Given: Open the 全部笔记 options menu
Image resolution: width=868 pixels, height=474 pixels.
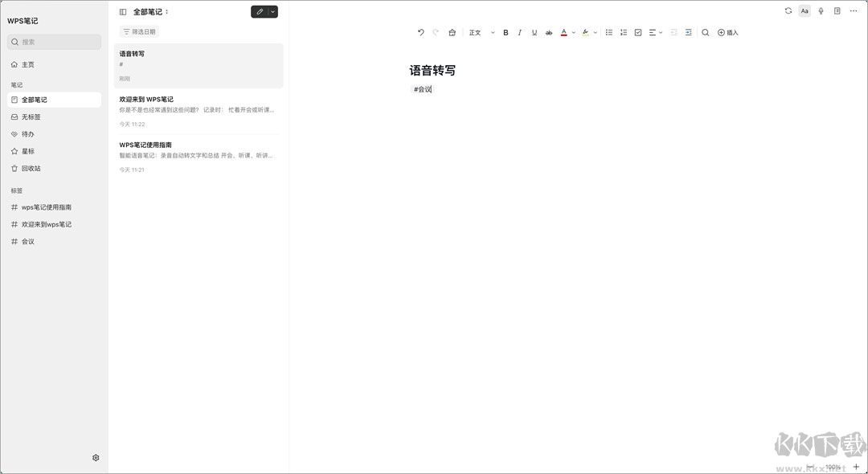Looking at the screenshot, I should coord(167,11).
